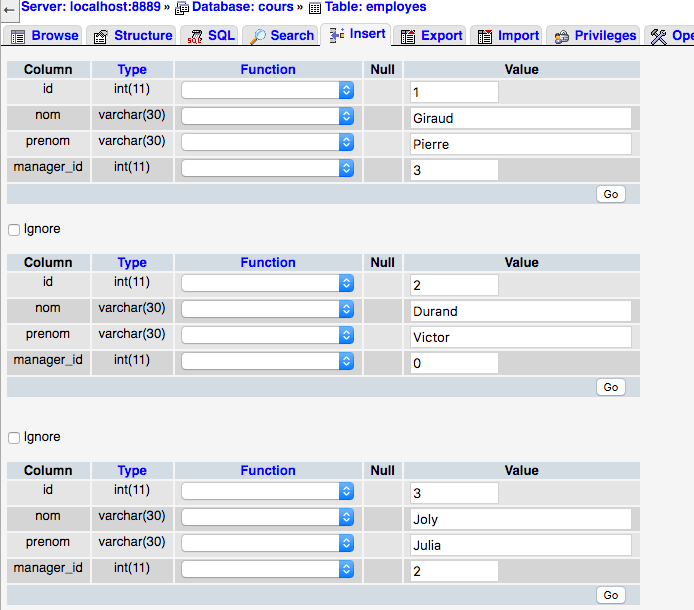This screenshot has height=610, width=694.
Task: Click the Structure tab icon
Action: [101, 36]
